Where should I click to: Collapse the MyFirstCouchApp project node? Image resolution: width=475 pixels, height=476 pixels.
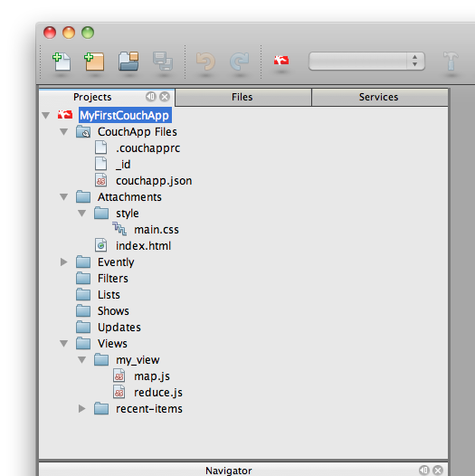[46, 115]
